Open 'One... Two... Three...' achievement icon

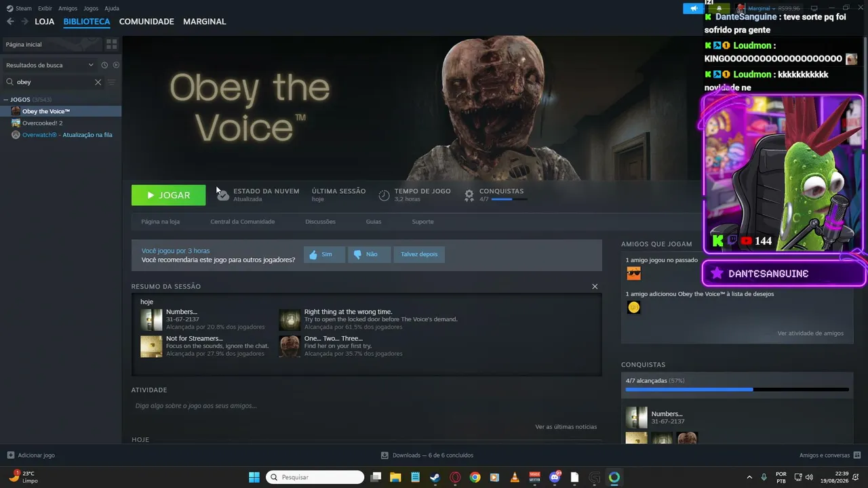click(x=290, y=346)
